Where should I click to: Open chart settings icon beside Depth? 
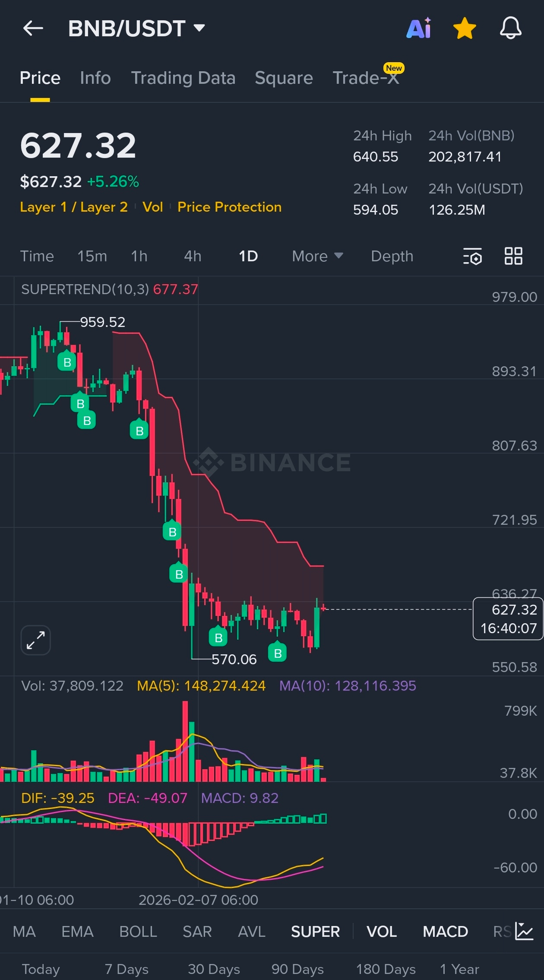(472, 256)
